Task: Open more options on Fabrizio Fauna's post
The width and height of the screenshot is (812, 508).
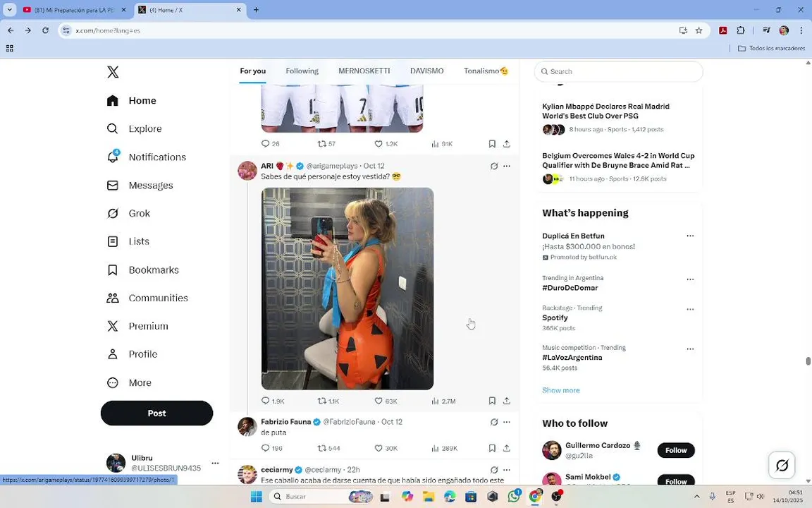Action: point(507,422)
